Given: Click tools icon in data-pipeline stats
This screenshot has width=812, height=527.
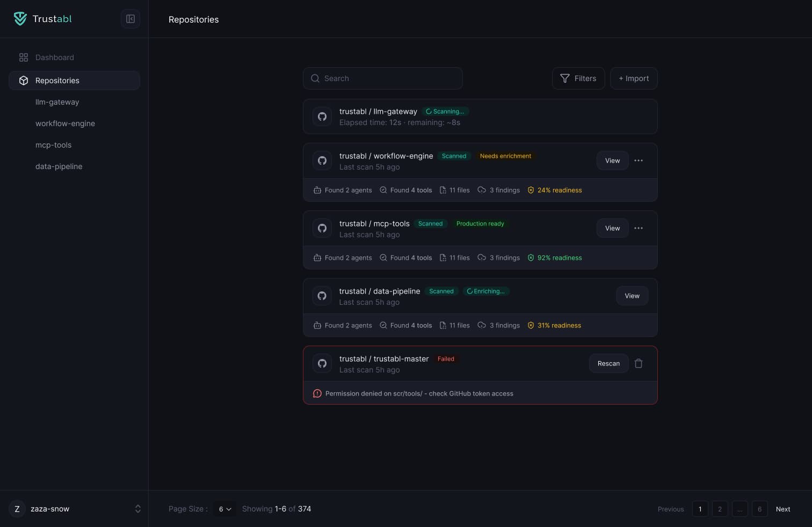Looking at the screenshot, I should click(383, 325).
